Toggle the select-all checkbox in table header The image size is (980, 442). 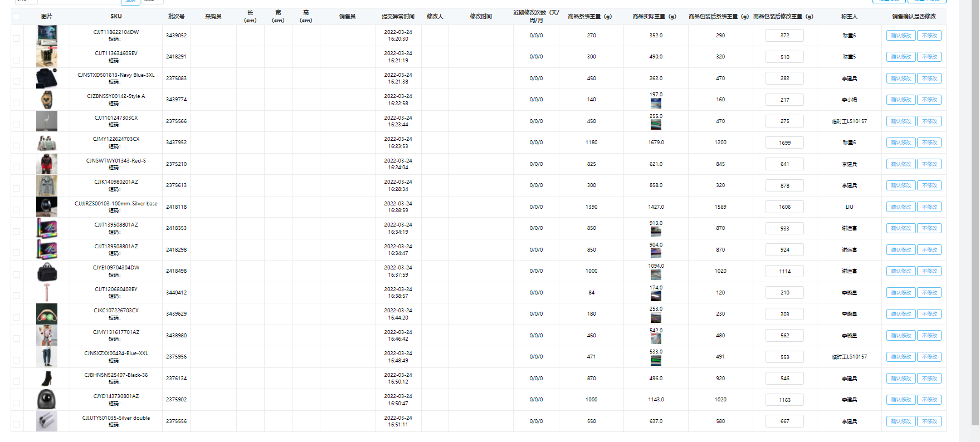(17, 17)
